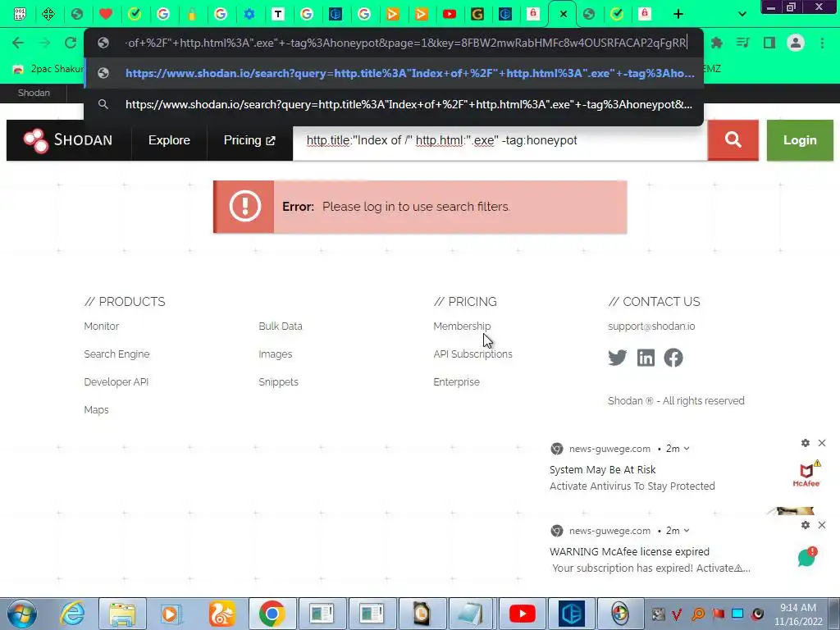Open Google Chrome from taskbar

point(272,614)
